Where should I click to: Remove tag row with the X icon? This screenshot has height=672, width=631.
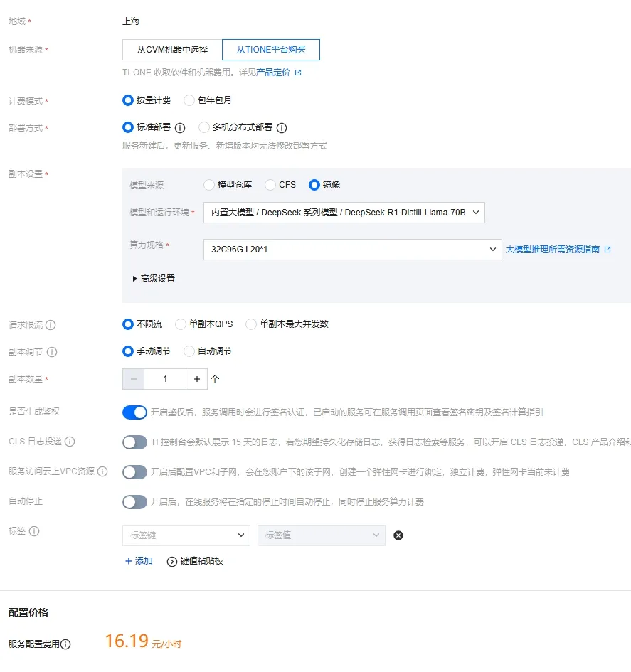[398, 535]
